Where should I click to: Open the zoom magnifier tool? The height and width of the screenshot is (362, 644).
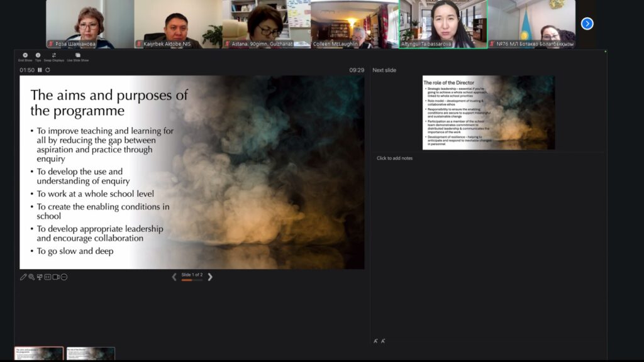tap(31, 277)
